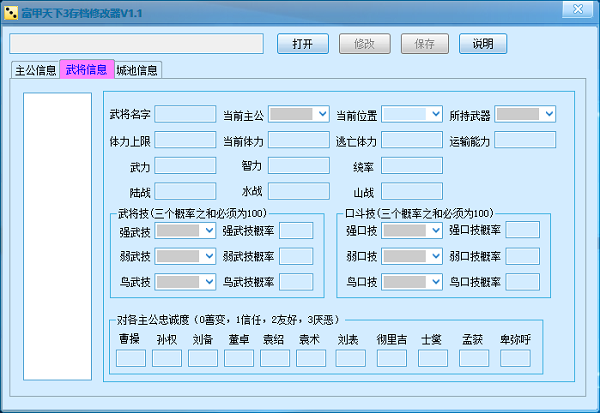Open the 强武技 dropdown
600x413 pixels.
pos(185,230)
